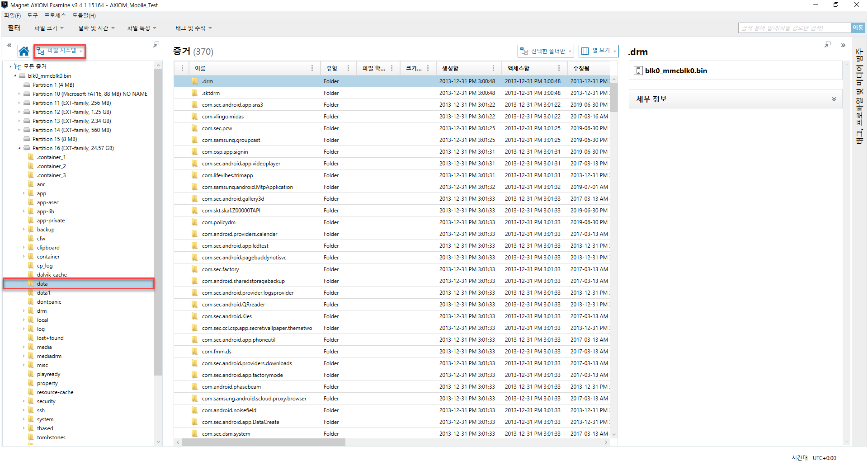The height and width of the screenshot is (470, 868).
Task: Click the AXIOM Examine title bar icon
Action: [5, 5]
